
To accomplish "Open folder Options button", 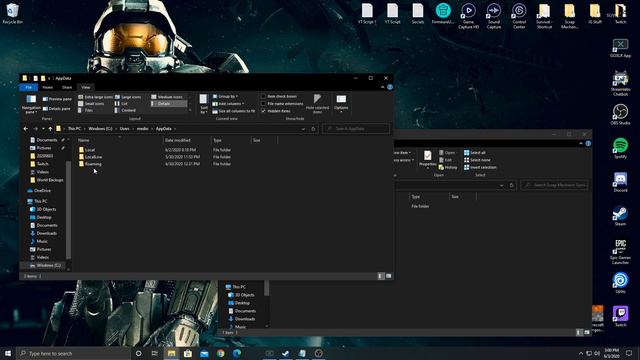I will tap(341, 103).
